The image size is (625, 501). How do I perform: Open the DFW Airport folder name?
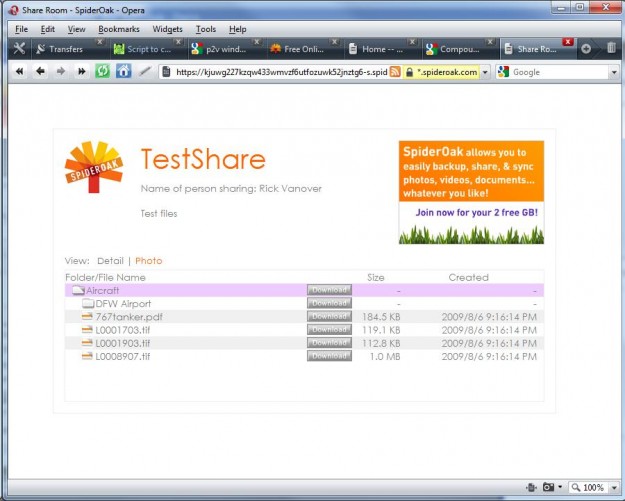click(123, 304)
